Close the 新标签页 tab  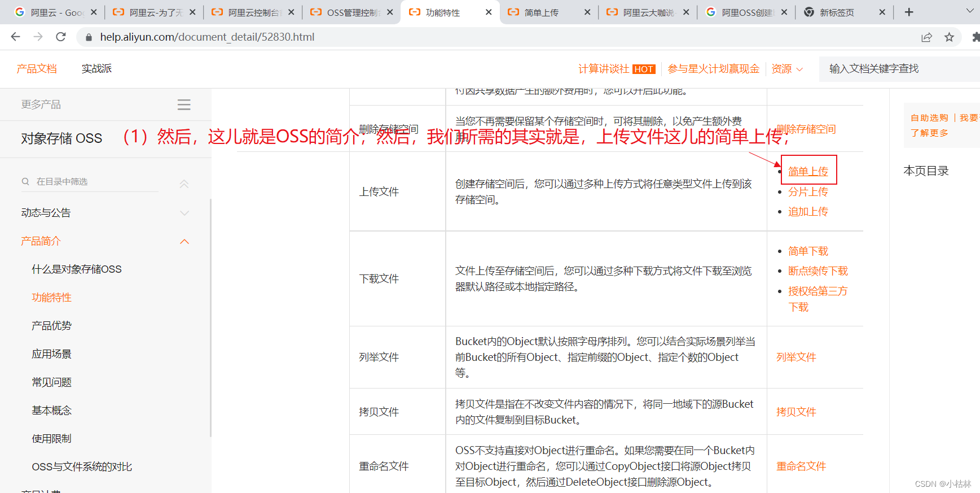(x=882, y=12)
